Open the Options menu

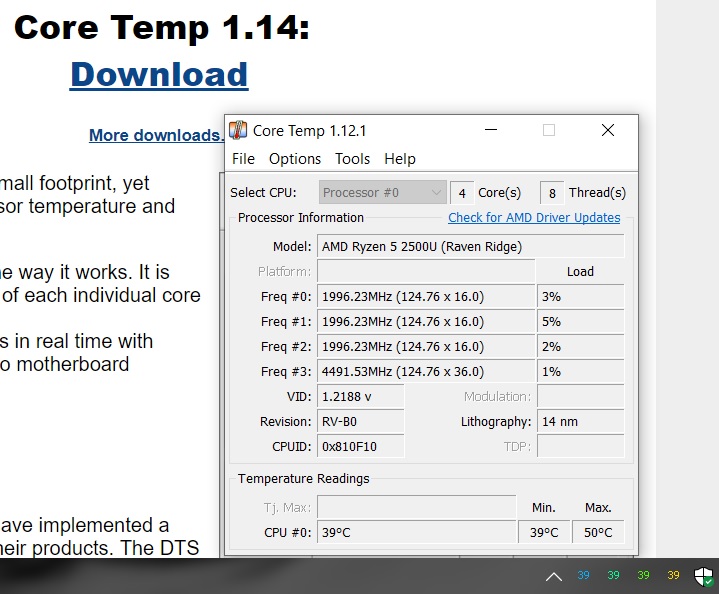click(x=295, y=159)
